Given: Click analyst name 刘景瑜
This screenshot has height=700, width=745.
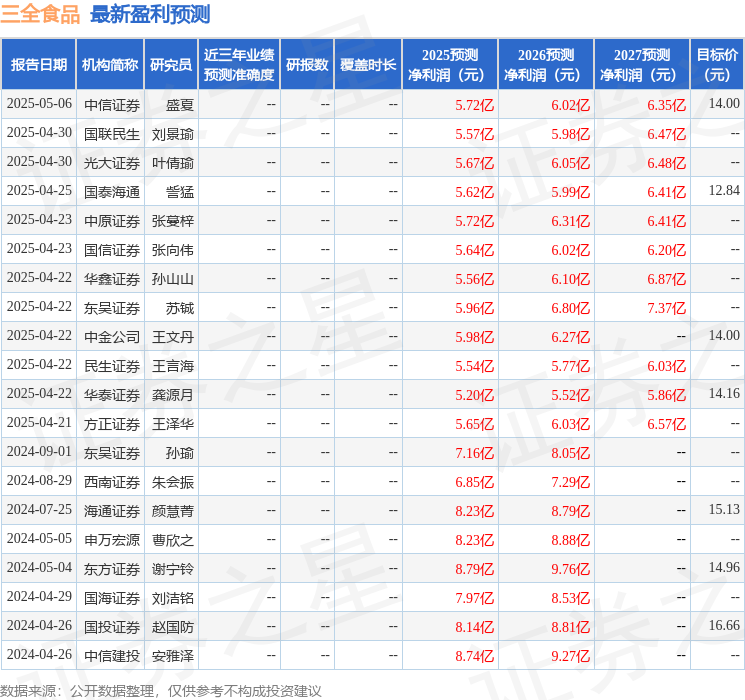Looking at the screenshot, I should 173,133.
